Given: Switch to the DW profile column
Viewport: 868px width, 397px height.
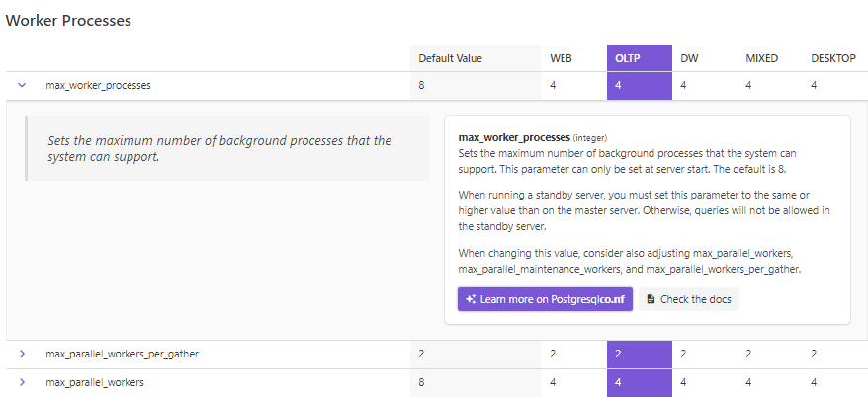Looking at the screenshot, I should (x=689, y=58).
